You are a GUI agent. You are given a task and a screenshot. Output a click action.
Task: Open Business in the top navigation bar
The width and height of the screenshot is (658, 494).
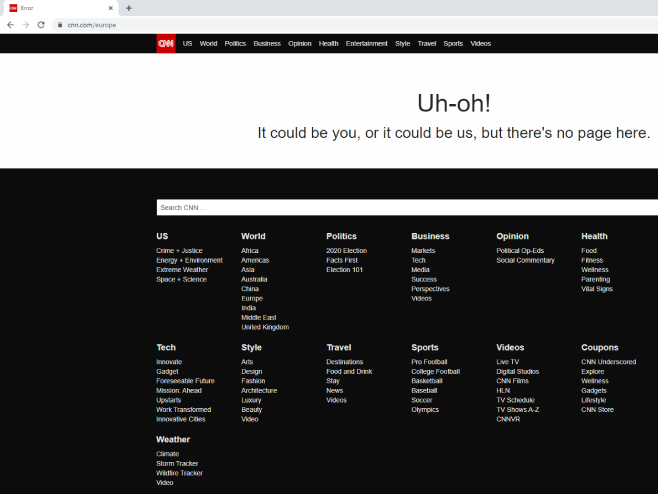[267, 44]
